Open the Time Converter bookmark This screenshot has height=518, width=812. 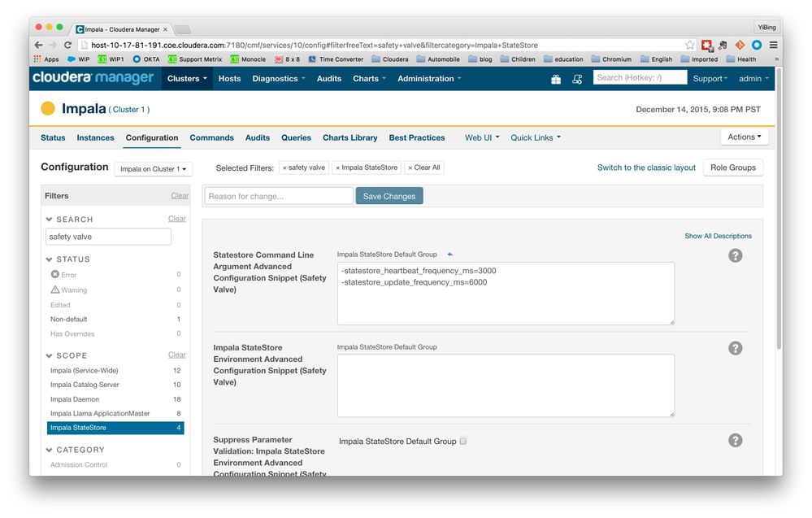(336, 59)
